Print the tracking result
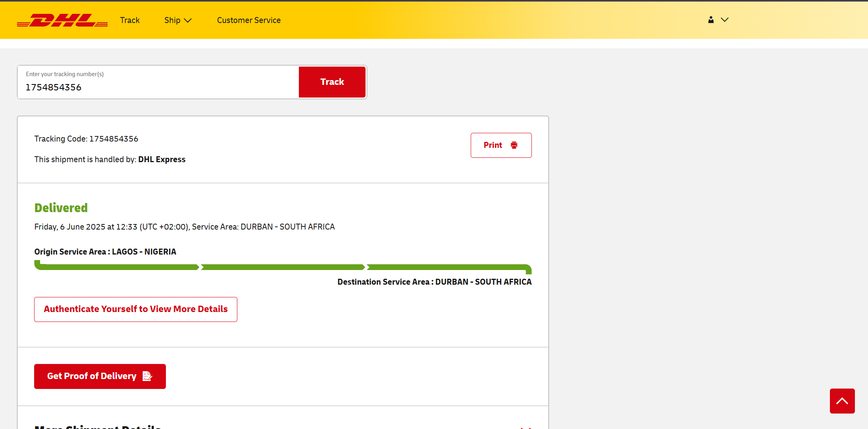Image resolution: width=868 pixels, height=429 pixels. (x=501, y=145)
